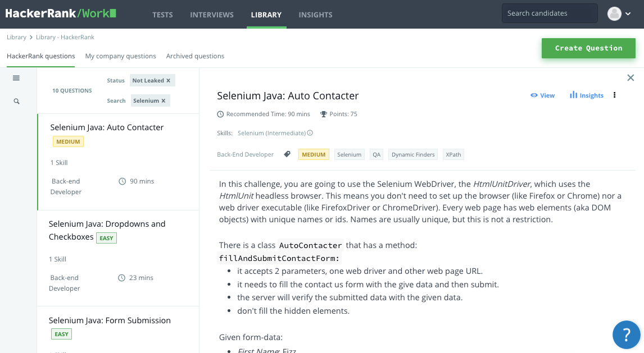The height and width of the screenshot is (353, 644).
Task: Select the Library tab
Action: click(x=266, y=15)
